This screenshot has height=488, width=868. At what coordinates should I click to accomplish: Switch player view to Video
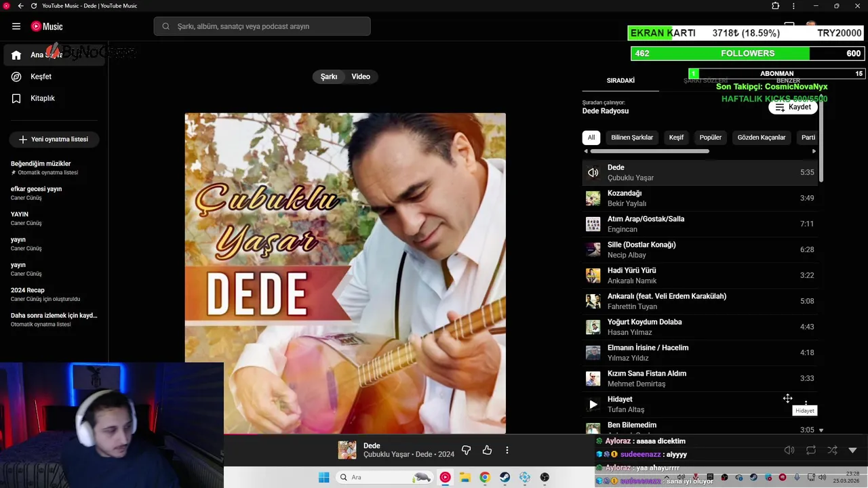tap(361, 77)
